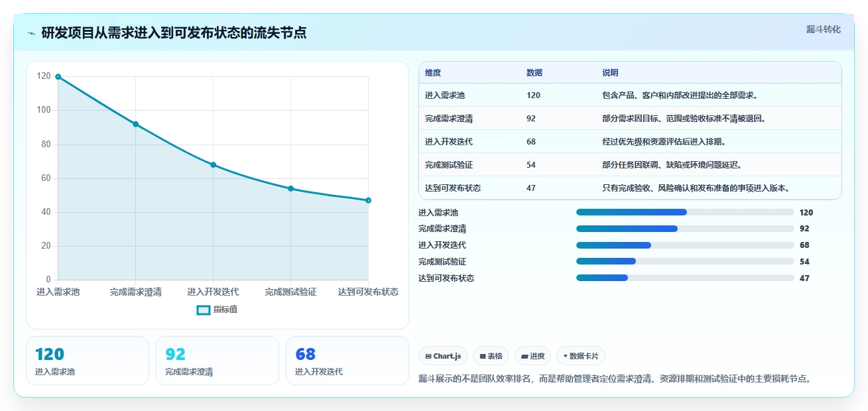Click the lightning icon beside the title
The width and height of the screenshot is (868, 411).
tap(32, 33)
